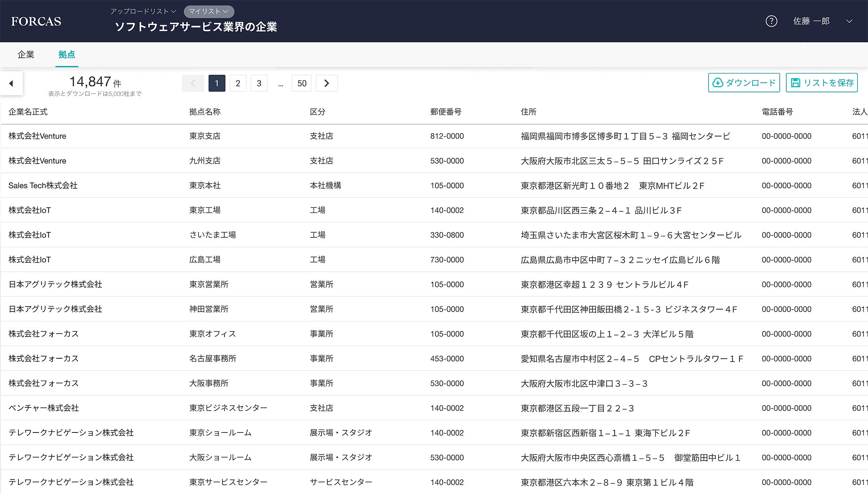868x494 pixels.
Task: Jump to page 50
Action: point(302,84)
